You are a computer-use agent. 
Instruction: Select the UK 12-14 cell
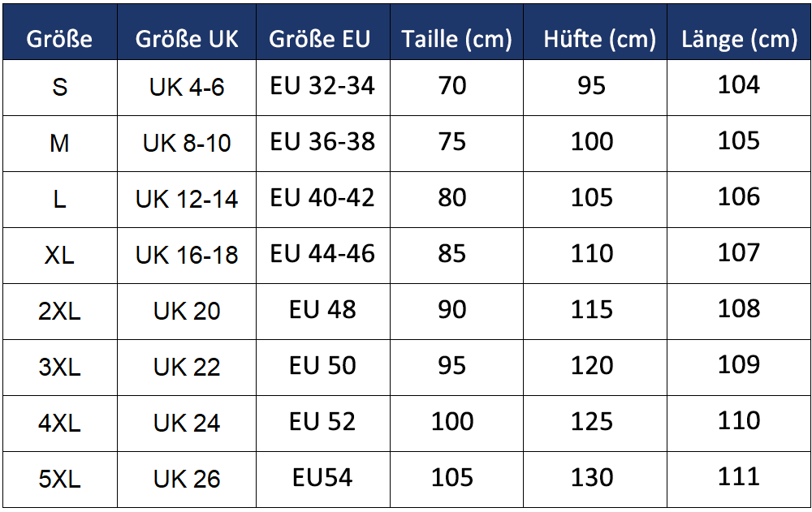(187, 200)
